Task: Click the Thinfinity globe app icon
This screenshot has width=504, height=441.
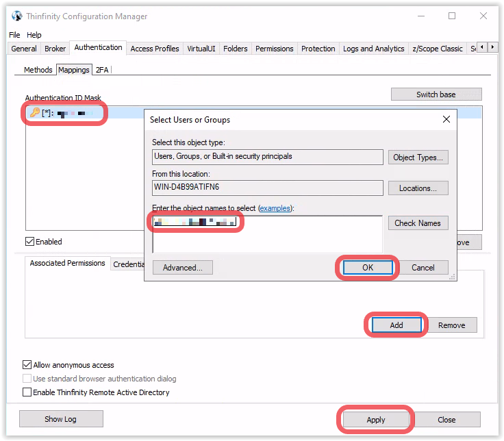Action: [16, 16]
